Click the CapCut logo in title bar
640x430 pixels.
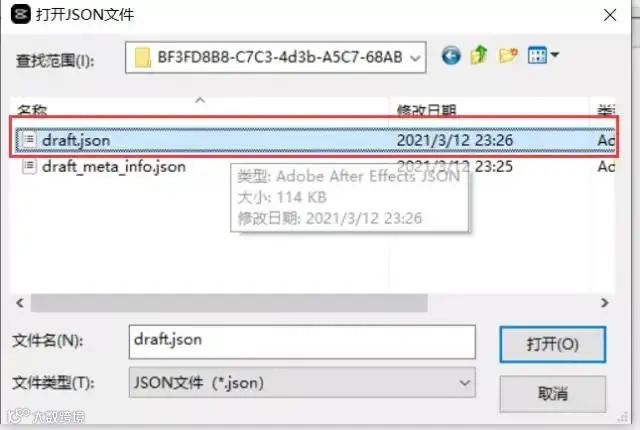(20, 15)
